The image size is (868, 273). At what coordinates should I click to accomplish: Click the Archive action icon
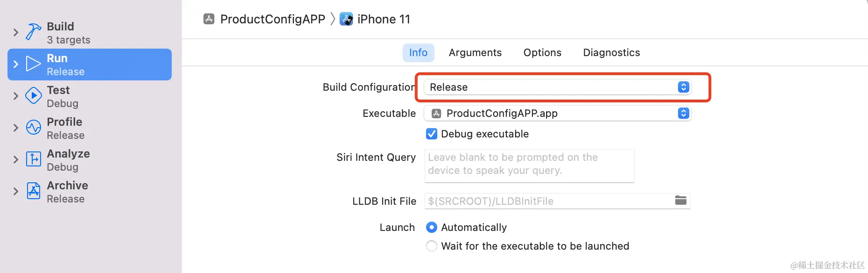tap(33, 191)
